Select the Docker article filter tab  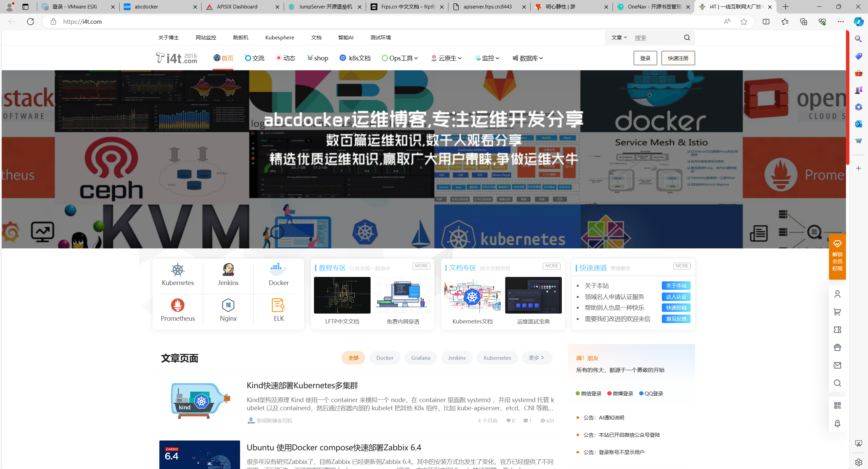tap(385, 358)
